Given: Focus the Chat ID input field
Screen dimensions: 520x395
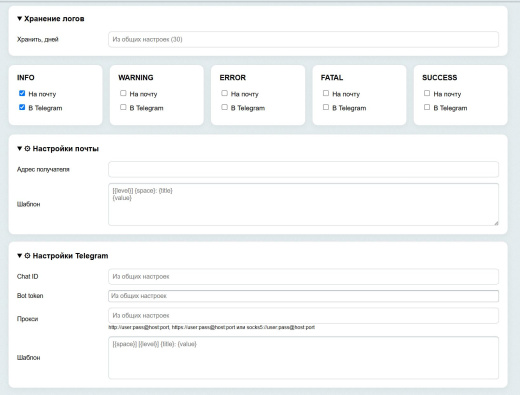Looking at the screenshot, I should [x=303, y=277].
